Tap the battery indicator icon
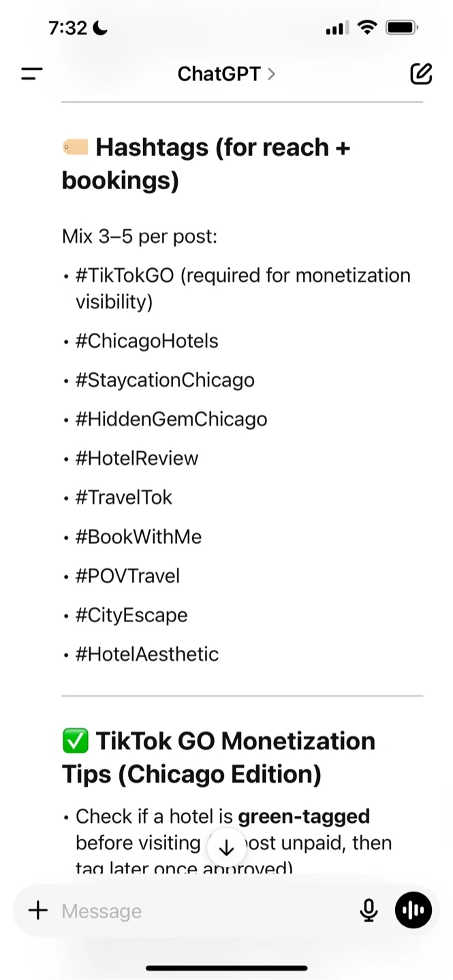Image resolution: width=453 pixels, height=980 pixels. point(402,28)
